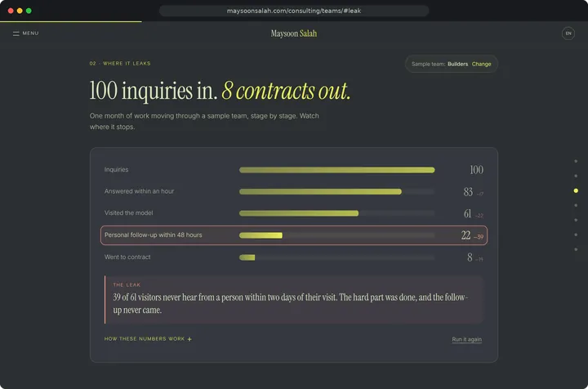Select the Answered within an hour row

click(x=294, y=191)
